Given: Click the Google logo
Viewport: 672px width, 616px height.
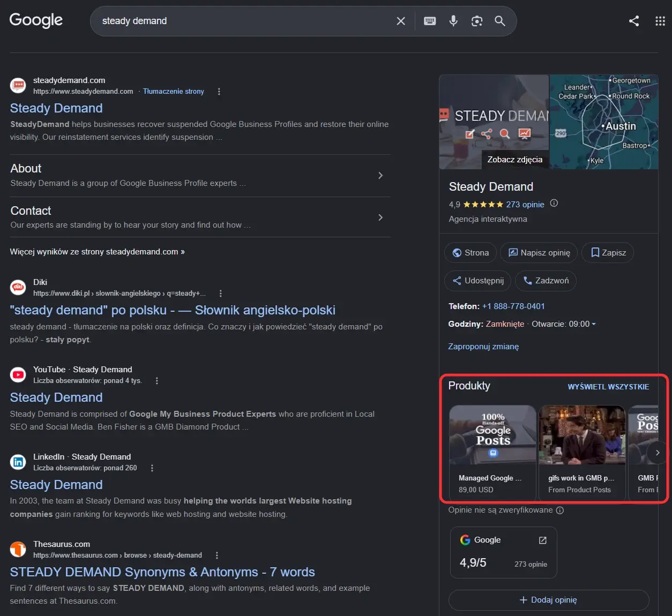Looking at the screenshot, I should (x=36, y=20).
